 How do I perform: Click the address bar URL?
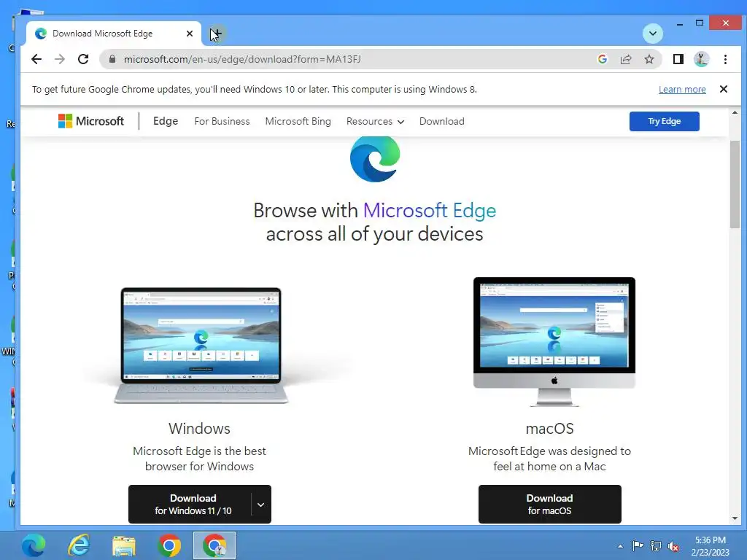click(242, 59)
